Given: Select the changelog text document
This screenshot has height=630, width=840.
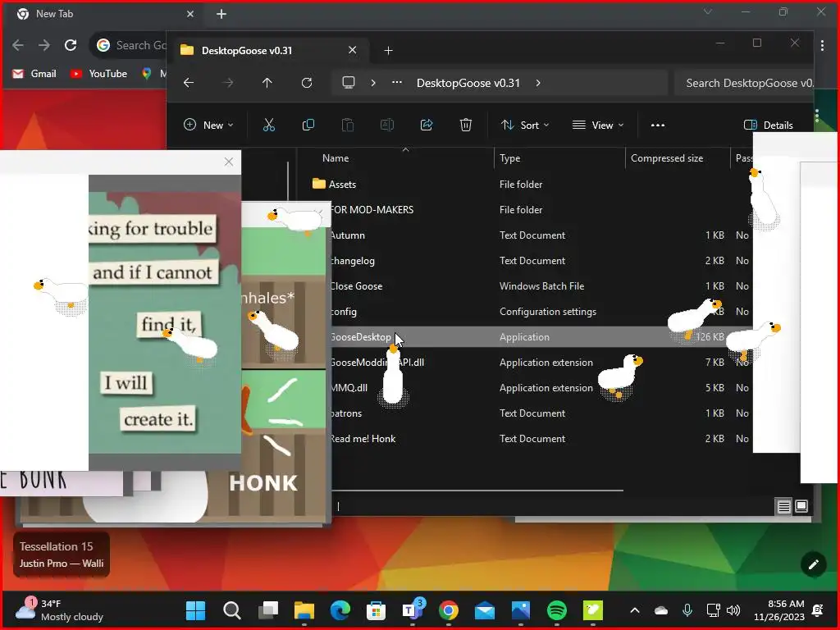Looking at the screenshot, I should point(352,260).
